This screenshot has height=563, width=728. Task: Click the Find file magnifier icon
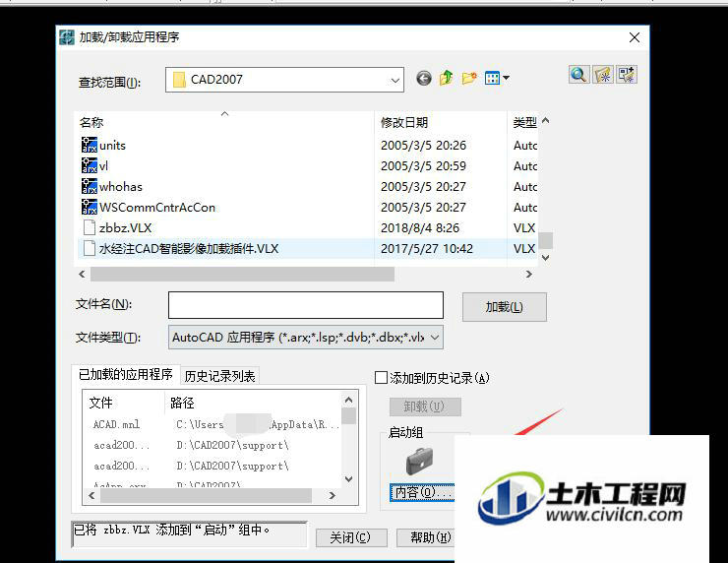pyautogui.click(x=578, y=75)
